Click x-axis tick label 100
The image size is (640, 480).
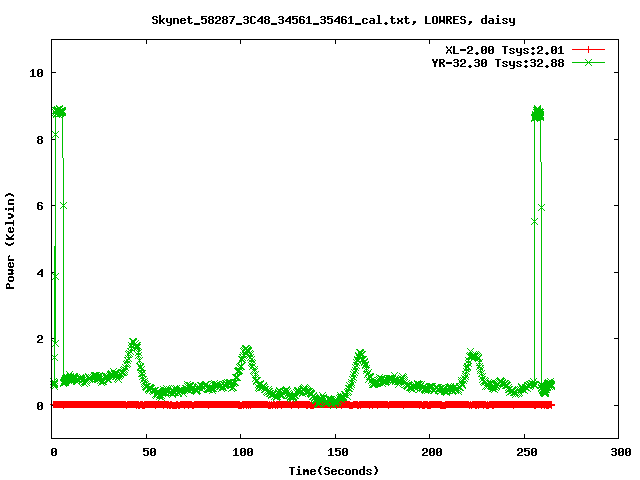point(242,452)
